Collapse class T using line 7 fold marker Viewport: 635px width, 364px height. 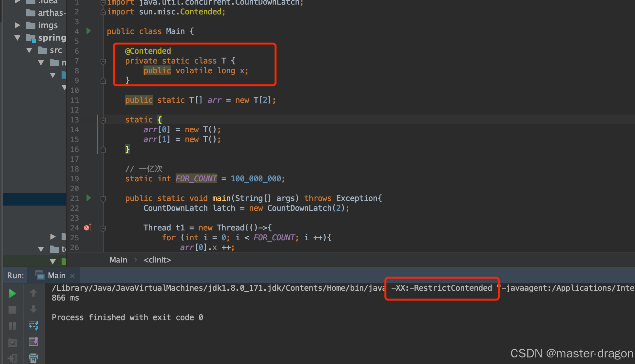point(103,61)
